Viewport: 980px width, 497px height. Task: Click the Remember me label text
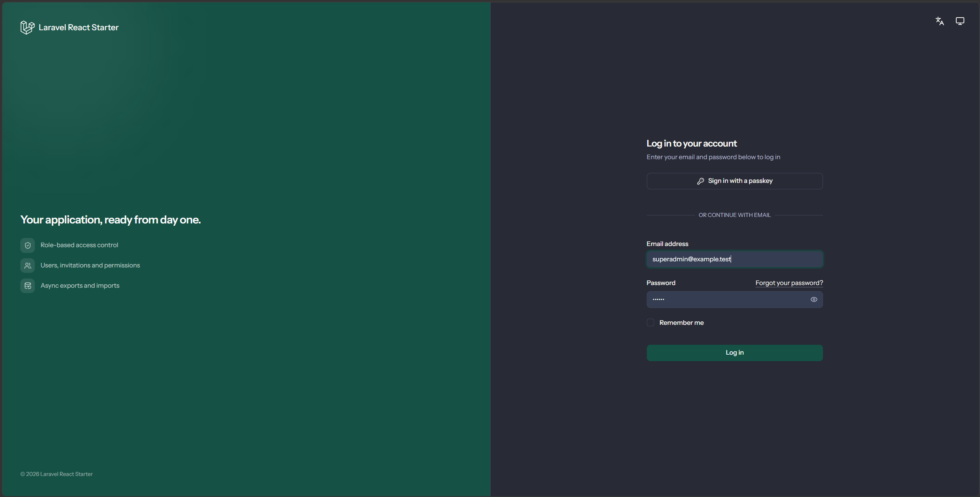pos(681,323)
